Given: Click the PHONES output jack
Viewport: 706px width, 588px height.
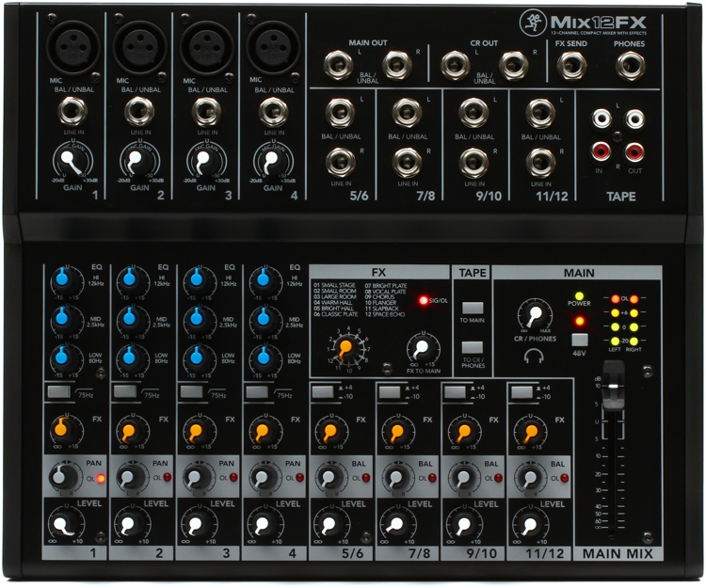Looking at the screenshot, I should [x=630, y=65].
